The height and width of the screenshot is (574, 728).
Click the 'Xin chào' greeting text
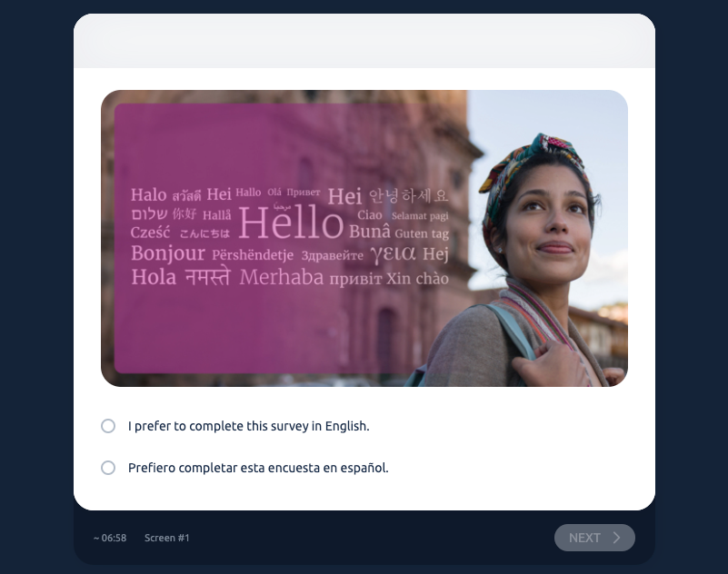(x=417, y=279)
